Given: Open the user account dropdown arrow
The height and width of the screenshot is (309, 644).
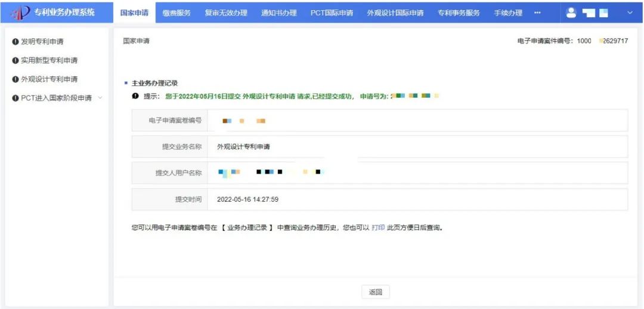Looking at the screenshot, I should coord(630,13).
